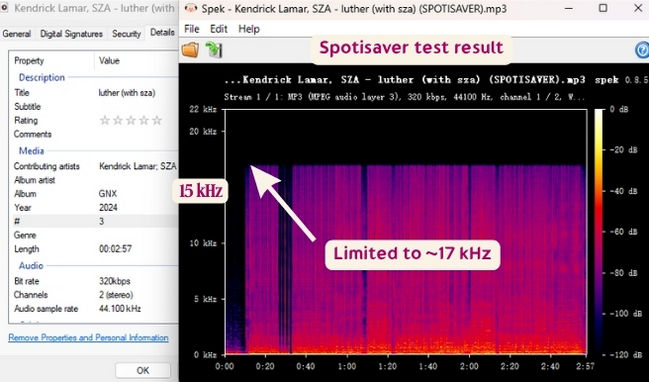Set rating to the fifth star
649x382 pixels.
(x=156, y=120)
